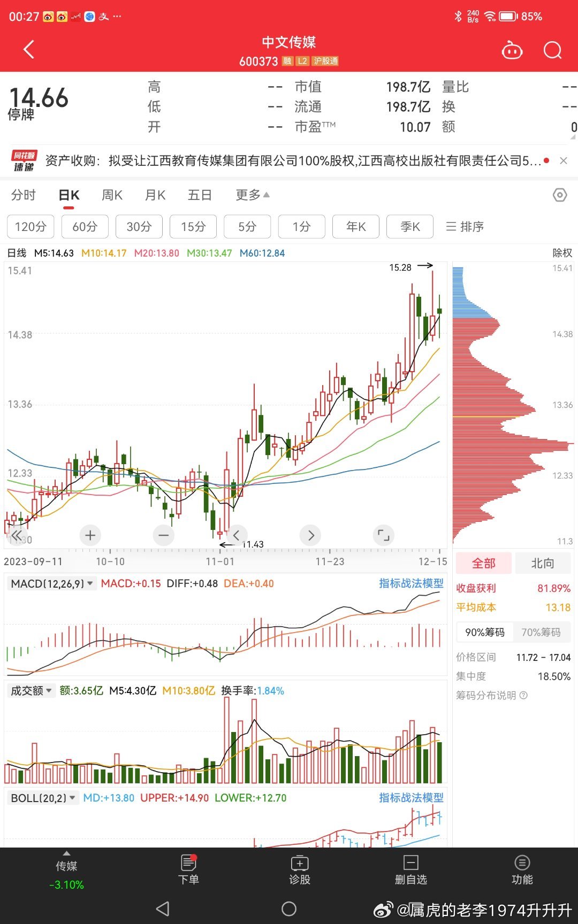The width and height of the screenshot is (578, 924).
Task: Tap 删自选 to remove from watchlist
Action: click(410, 870)
